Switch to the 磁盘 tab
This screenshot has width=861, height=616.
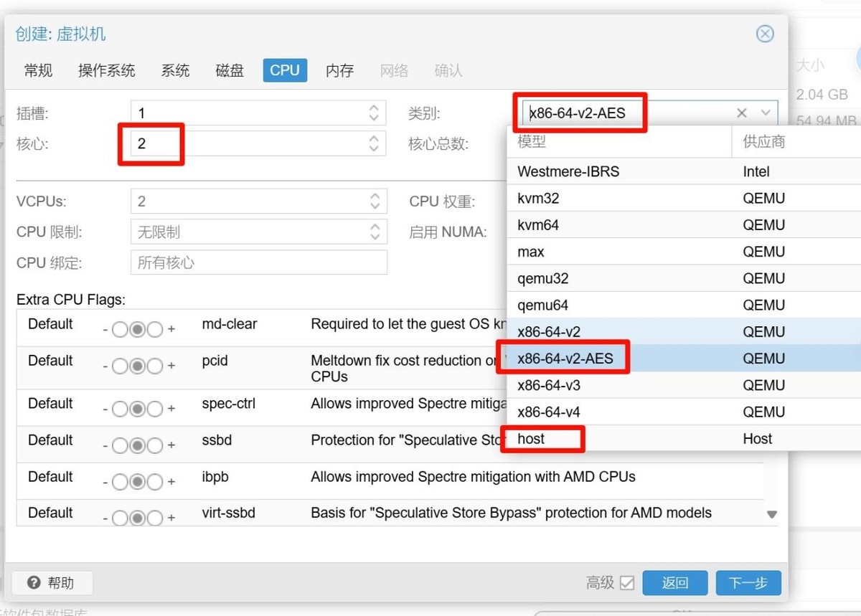[230, 70]
